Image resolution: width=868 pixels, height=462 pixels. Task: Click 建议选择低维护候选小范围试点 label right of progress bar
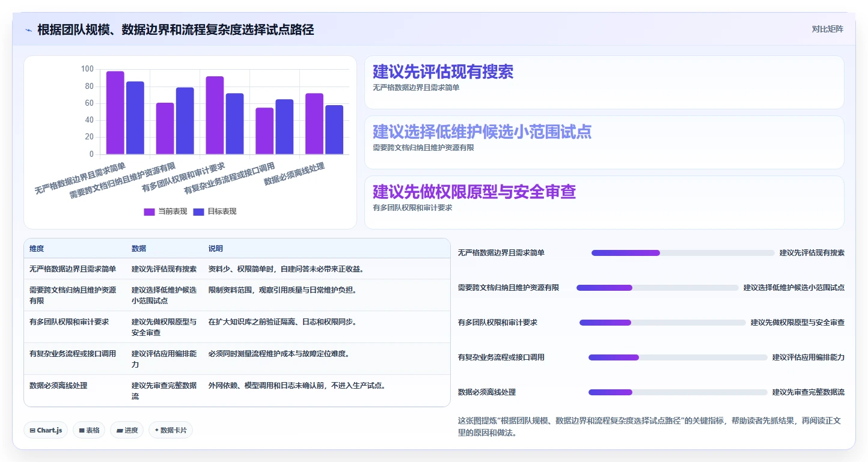(794, 288)
